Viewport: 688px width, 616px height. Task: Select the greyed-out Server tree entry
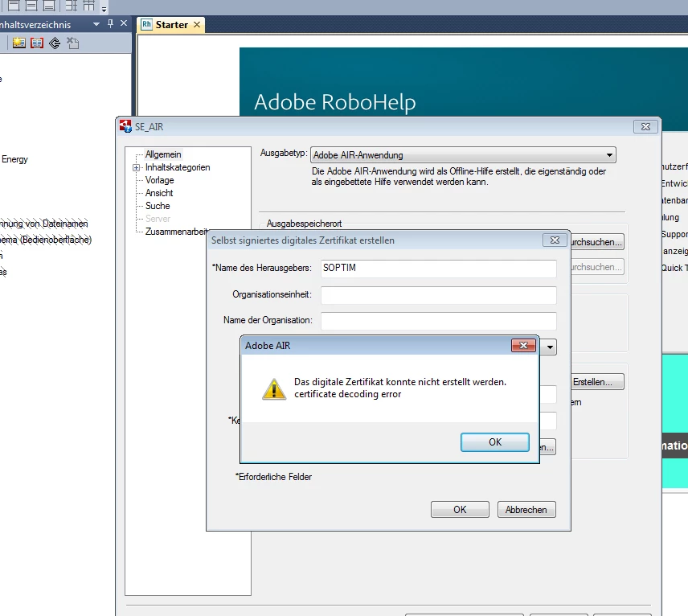coord(158,219)
